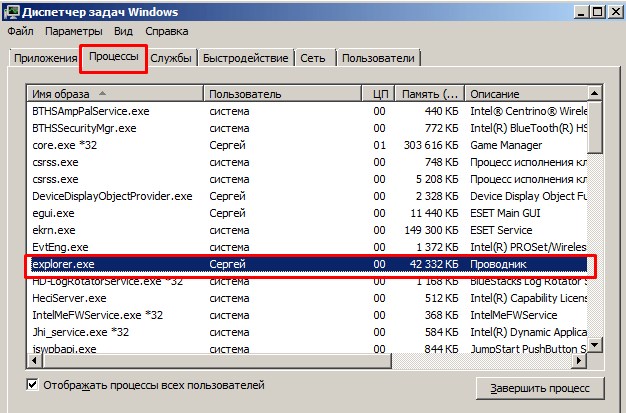The image size is (626, 413).
Task: Select the IntelMeFWService.exe *32 process
Action: pos(307,315)
